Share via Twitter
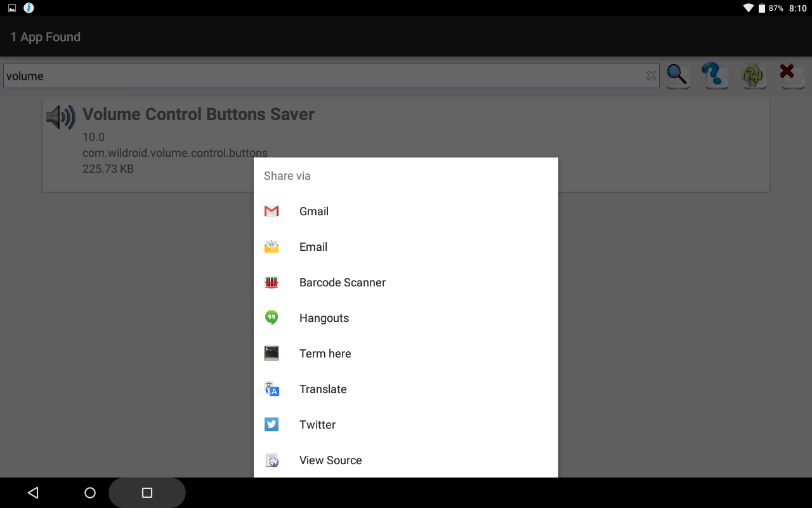 tap(406, 425)
